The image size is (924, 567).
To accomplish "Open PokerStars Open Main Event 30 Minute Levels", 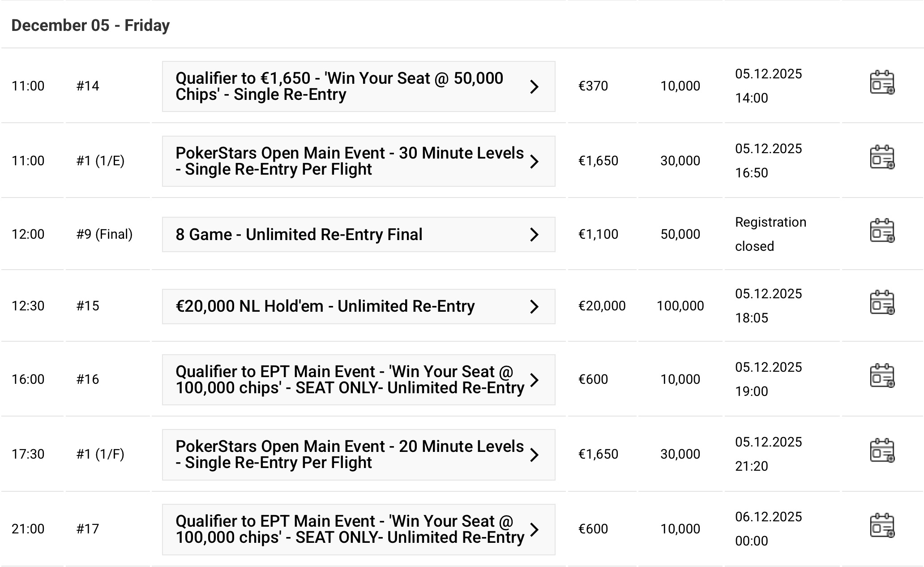I will coord(349,161).
